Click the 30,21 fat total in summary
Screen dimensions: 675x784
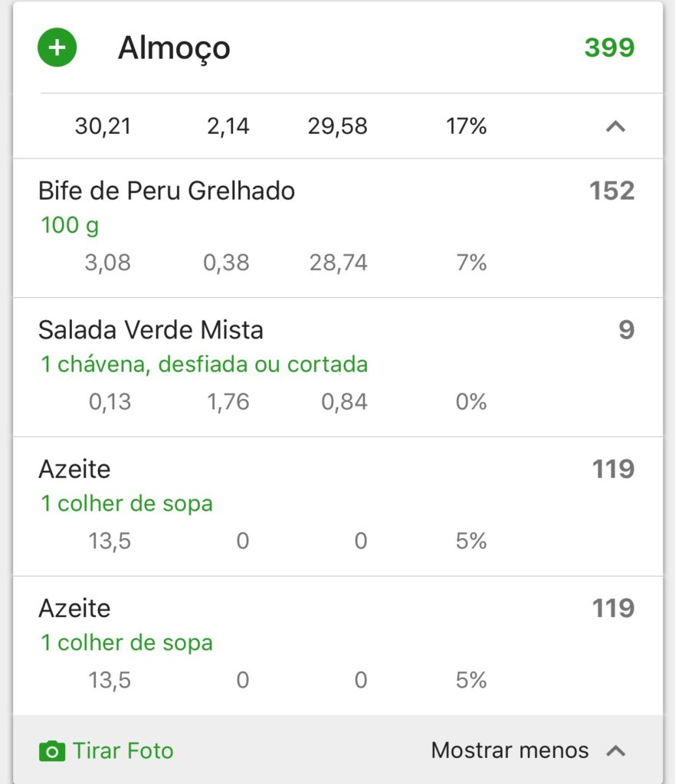click(x=103, y=126)
